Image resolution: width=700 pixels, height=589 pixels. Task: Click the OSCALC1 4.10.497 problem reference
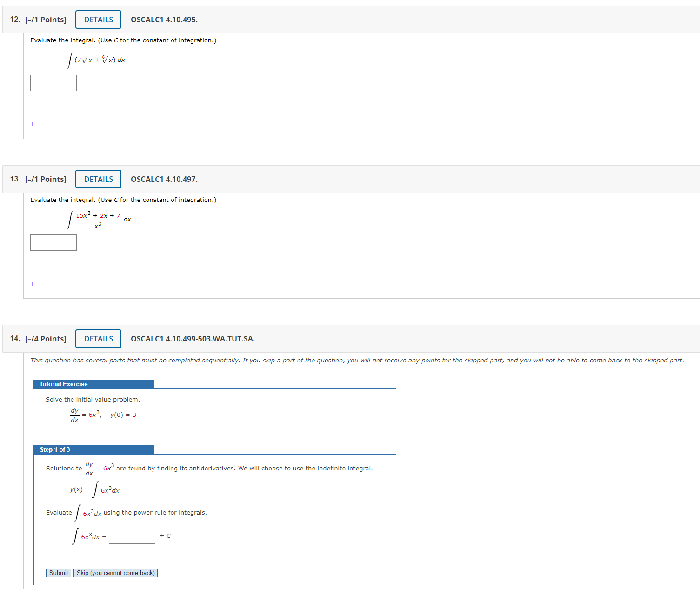tap(164, 179)
